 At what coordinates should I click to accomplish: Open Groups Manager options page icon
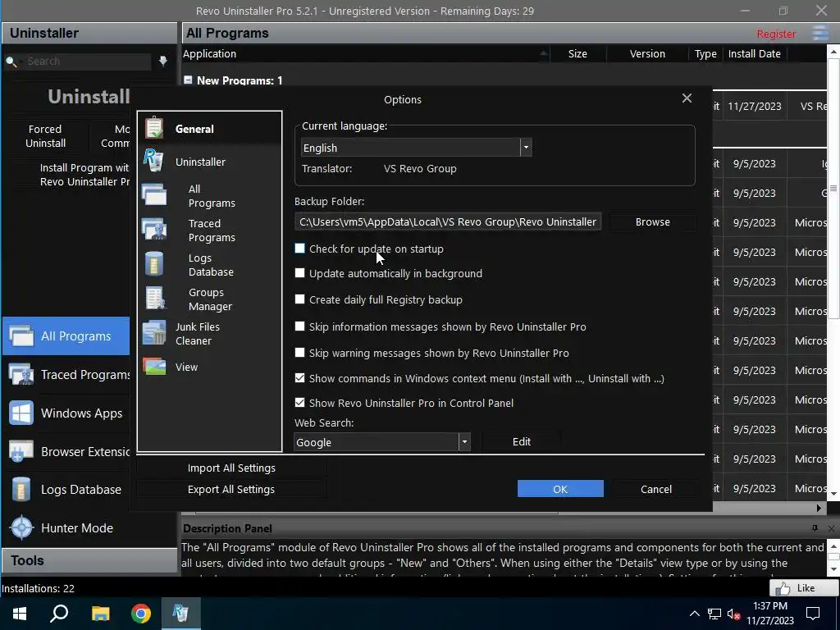[155, 299]
